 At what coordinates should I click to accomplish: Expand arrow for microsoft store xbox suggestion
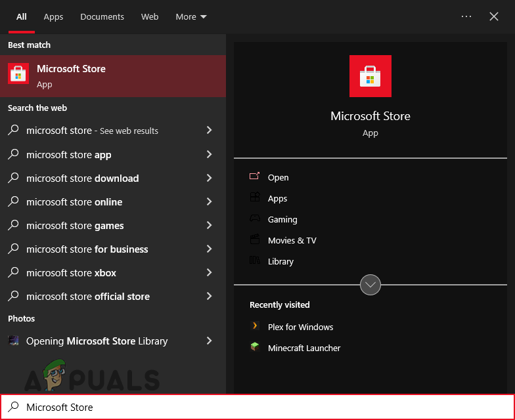[x=210, y=272]
